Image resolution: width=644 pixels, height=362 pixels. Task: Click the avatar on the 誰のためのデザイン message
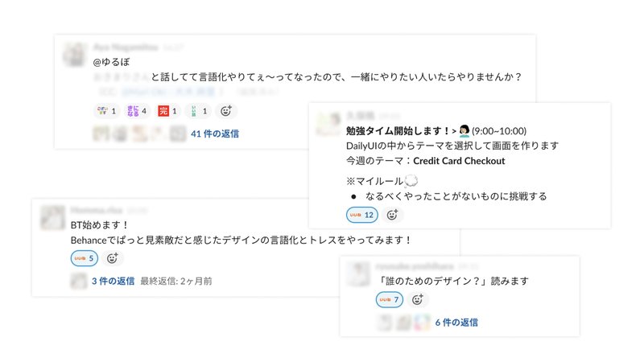pos(357,273)
